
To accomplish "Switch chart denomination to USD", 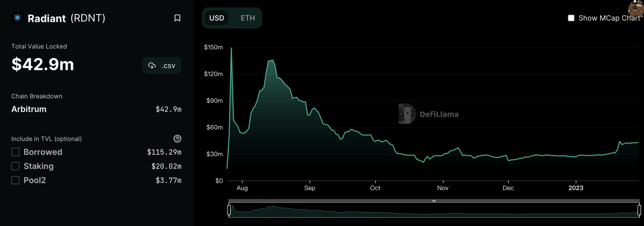I will (217, 18).
